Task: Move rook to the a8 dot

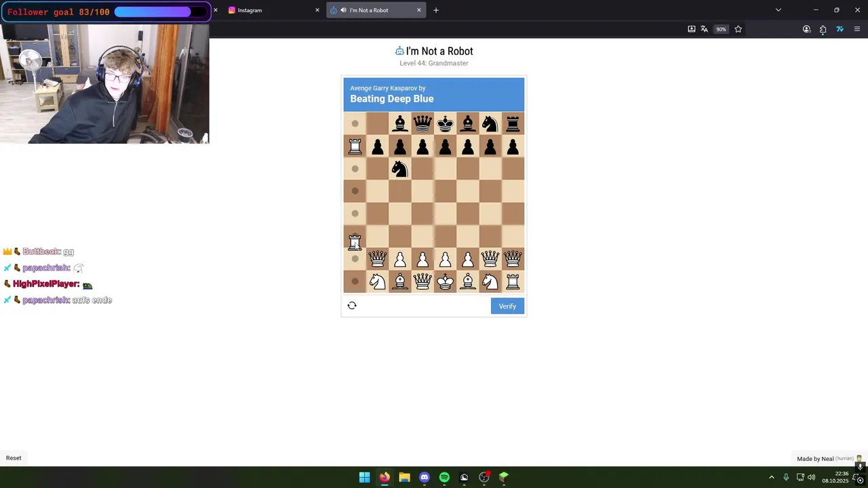Action: [355, 123]
